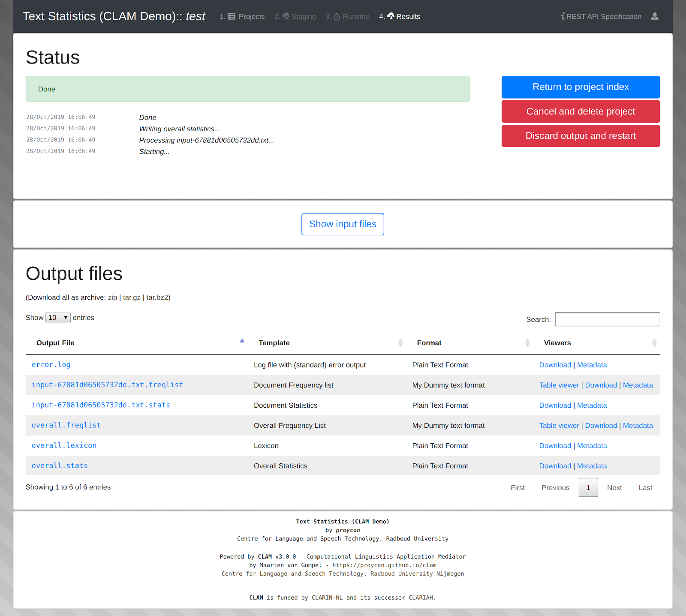Go to Projects navigation step
The height and width of the screenshot is (616, 686).
(246, 16)
